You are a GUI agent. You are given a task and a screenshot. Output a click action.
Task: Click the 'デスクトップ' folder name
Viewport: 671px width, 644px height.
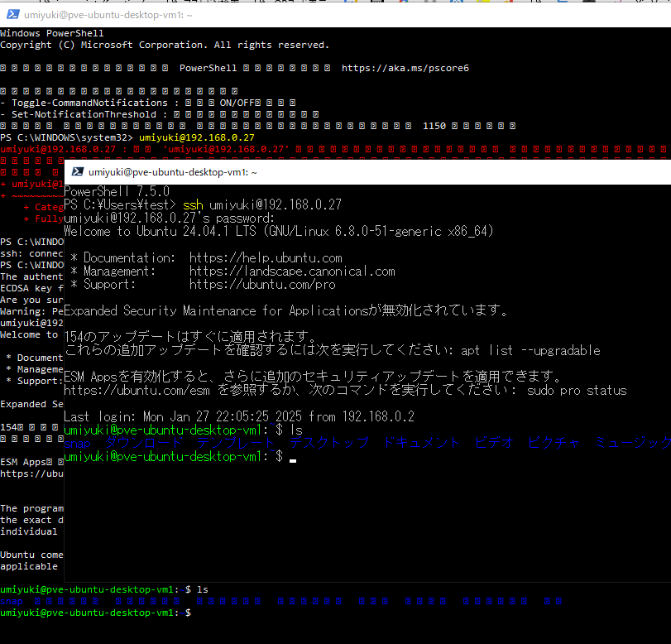[x=328, y=443]
